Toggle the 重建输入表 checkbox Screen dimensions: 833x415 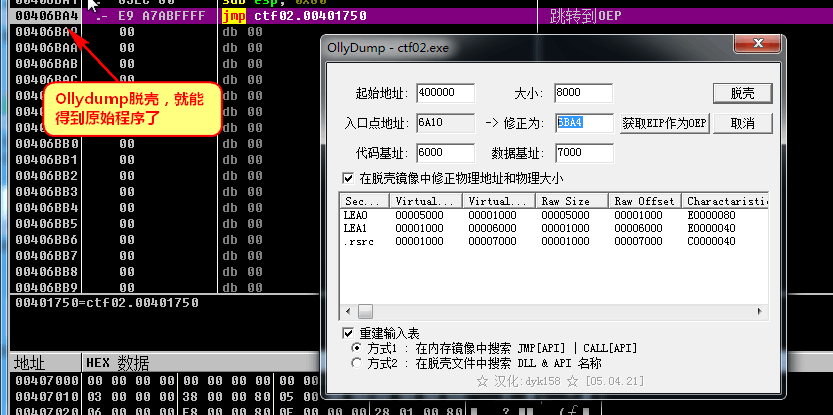pos(348,334)
